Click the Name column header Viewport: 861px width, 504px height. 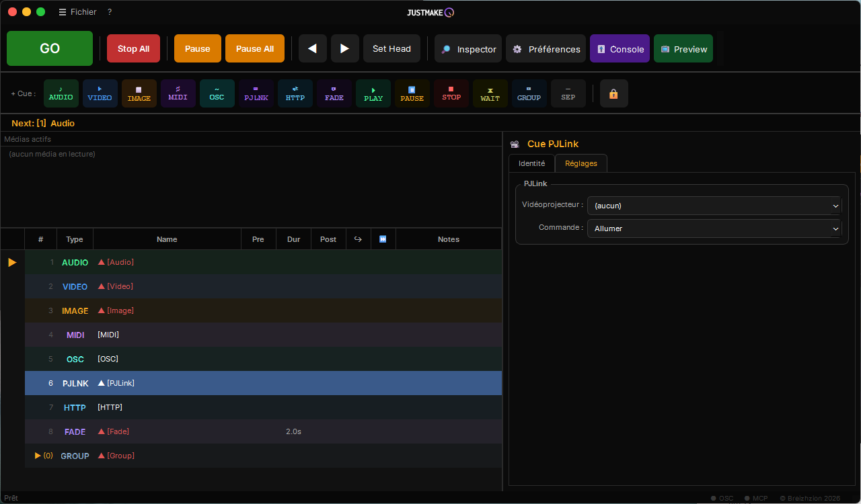[167, 239]
